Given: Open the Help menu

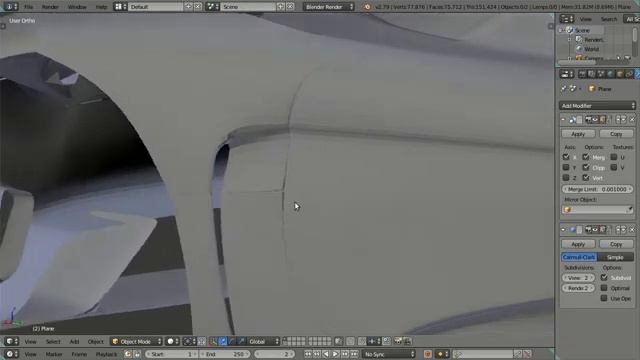Looking at the screenshot, I should pyautogui.click(x=101, y=7).
